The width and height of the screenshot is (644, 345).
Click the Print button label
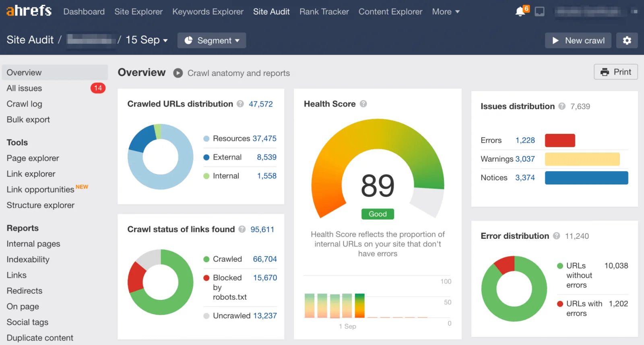click(622, 72)
